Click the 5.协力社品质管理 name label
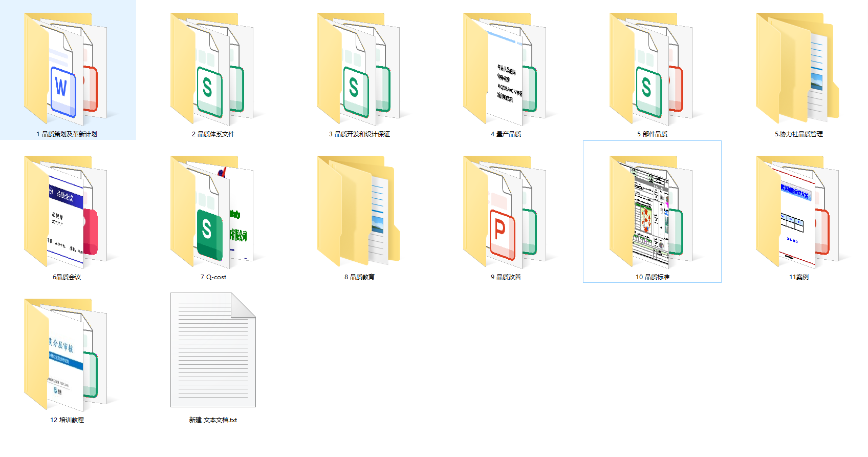This screenshot has width=868, height=457. (x=798, y=134)
